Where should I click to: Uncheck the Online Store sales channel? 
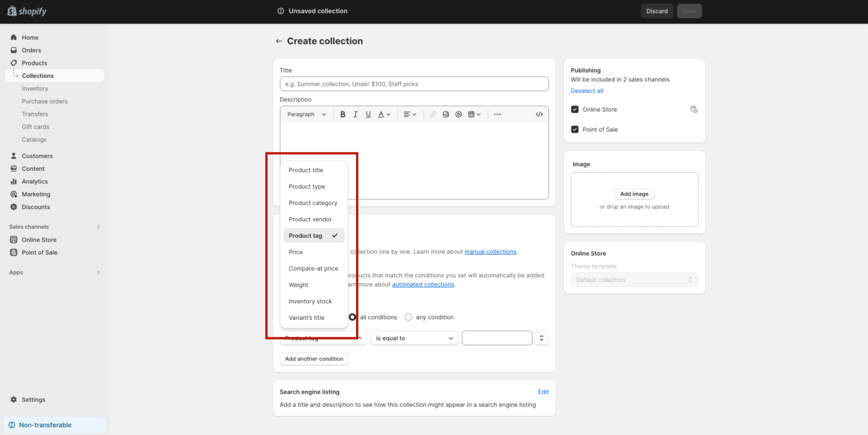(x=575, y=110)
